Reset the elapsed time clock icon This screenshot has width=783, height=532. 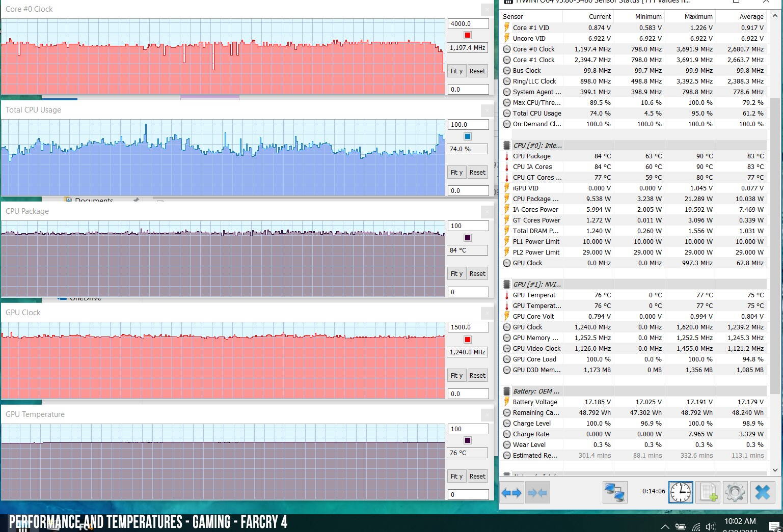pos(681,492)
